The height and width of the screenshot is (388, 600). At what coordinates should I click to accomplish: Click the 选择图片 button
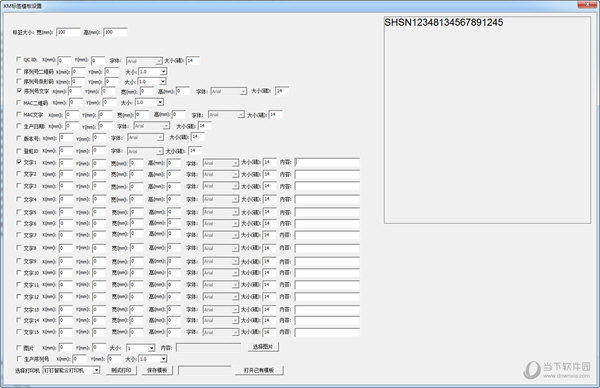click(263, 347)
